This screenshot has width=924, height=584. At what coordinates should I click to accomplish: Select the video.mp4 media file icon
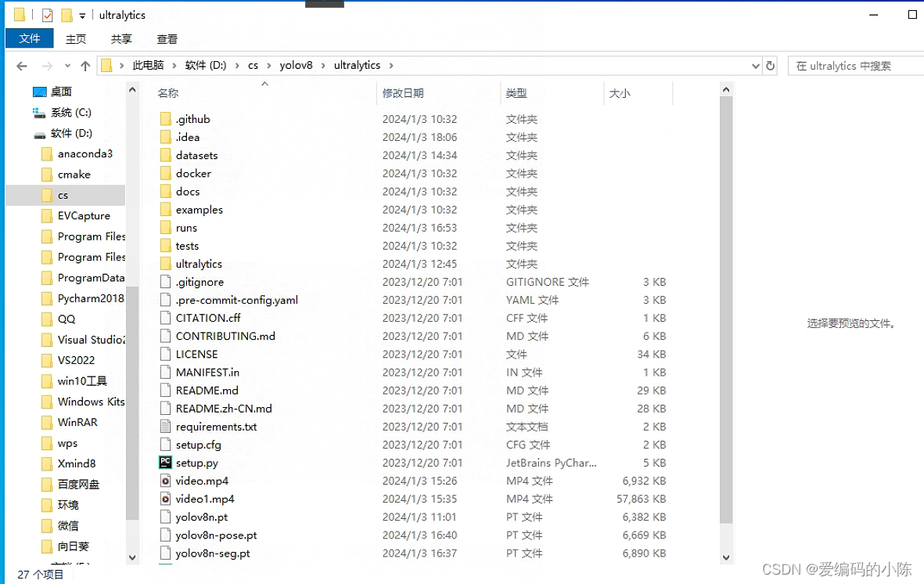coord(166,481)
